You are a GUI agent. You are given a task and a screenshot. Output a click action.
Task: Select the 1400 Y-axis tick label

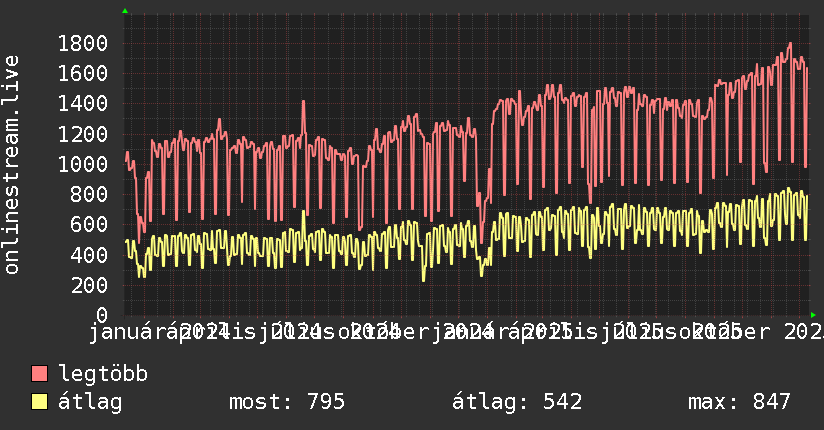[83, 103]
